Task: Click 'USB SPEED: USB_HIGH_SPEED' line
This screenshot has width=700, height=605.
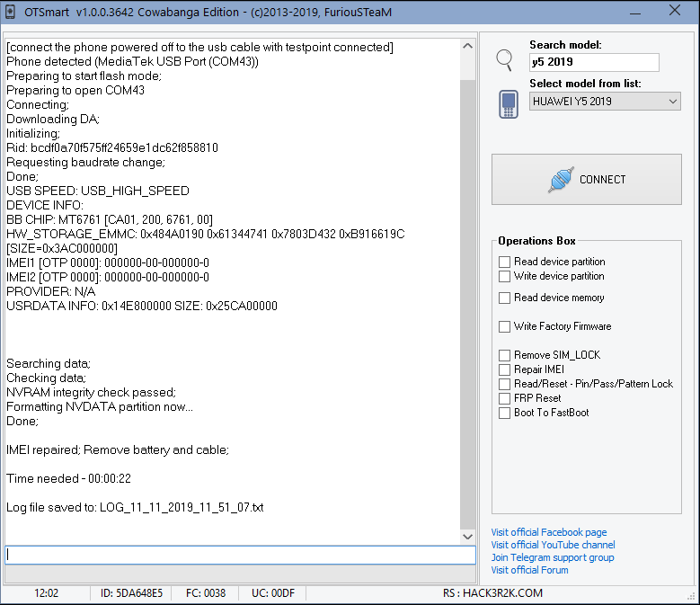Action: [98, 191]
